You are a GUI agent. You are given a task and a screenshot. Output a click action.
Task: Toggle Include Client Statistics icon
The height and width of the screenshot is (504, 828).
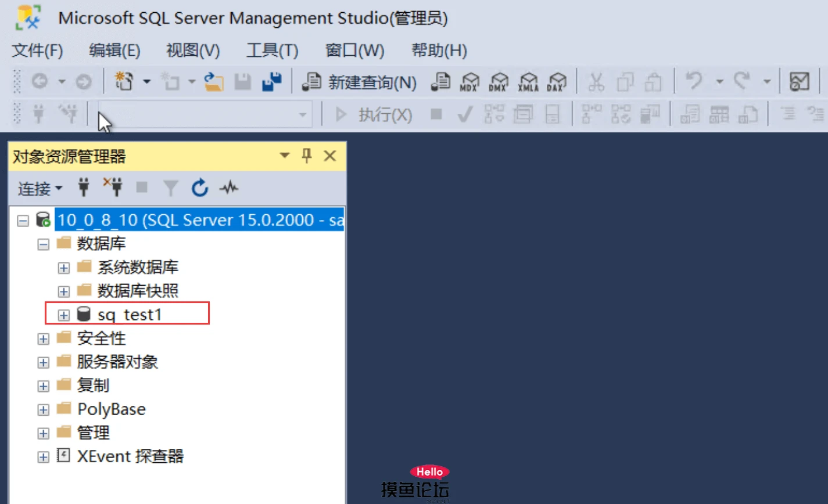[x=650, y=114]
